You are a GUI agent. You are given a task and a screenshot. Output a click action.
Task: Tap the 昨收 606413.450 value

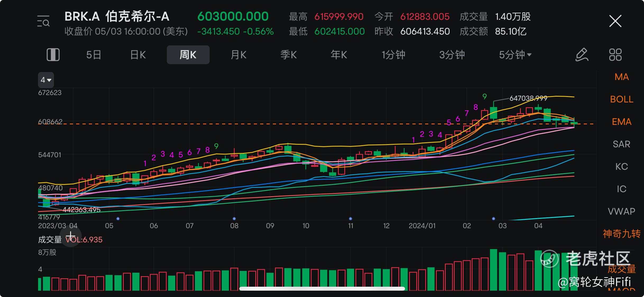(425, 31)
